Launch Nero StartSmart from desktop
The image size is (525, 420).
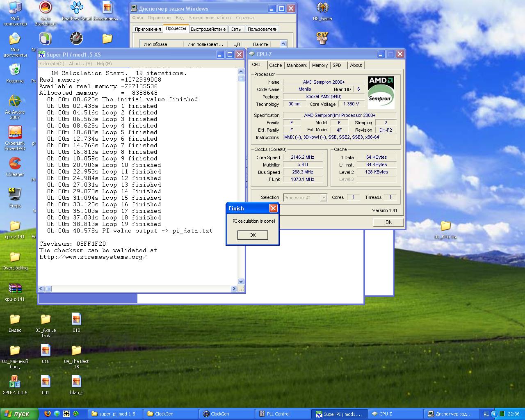(x=46, y=14)
